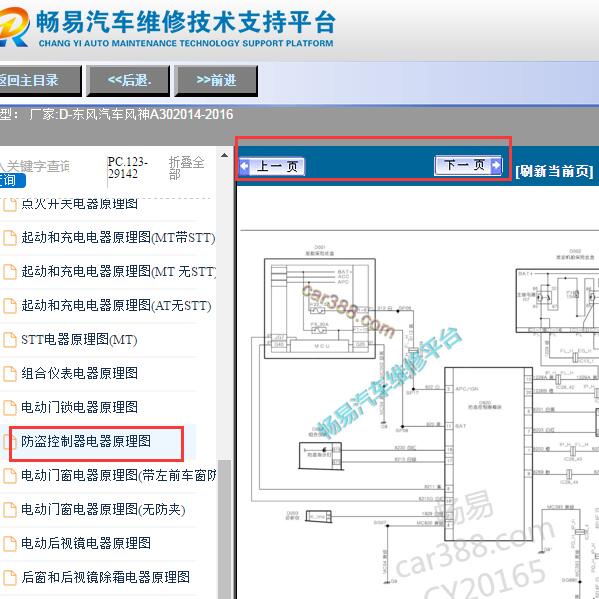Select 组合仪表电器原理图 entry

(x=79, y=373)
